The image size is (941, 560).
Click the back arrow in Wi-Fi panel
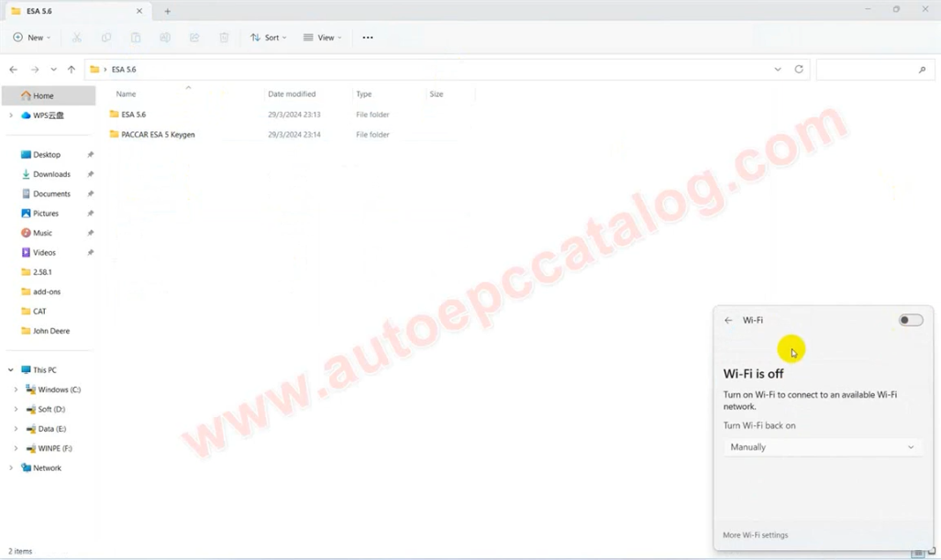728,321
